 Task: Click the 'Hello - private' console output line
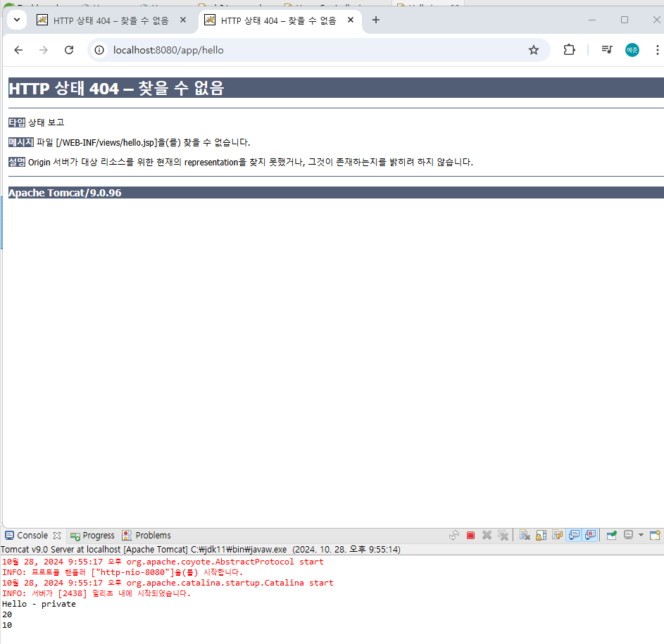(39, 604)
